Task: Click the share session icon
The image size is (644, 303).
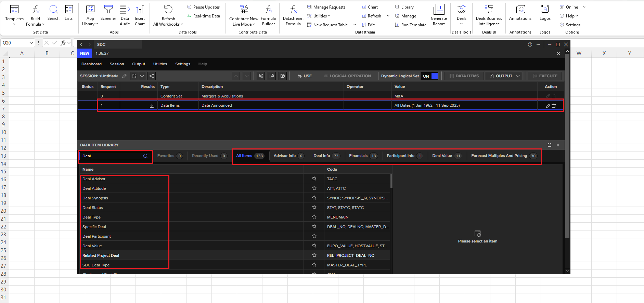Action: point(152,76)
